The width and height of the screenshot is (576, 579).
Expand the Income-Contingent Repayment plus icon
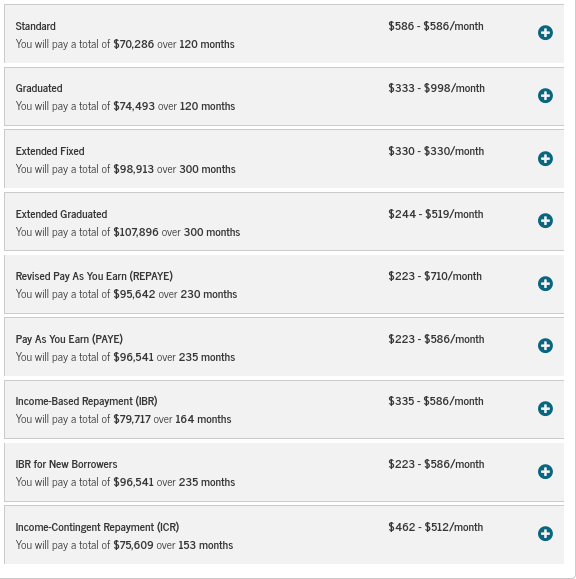coord(545,534)
